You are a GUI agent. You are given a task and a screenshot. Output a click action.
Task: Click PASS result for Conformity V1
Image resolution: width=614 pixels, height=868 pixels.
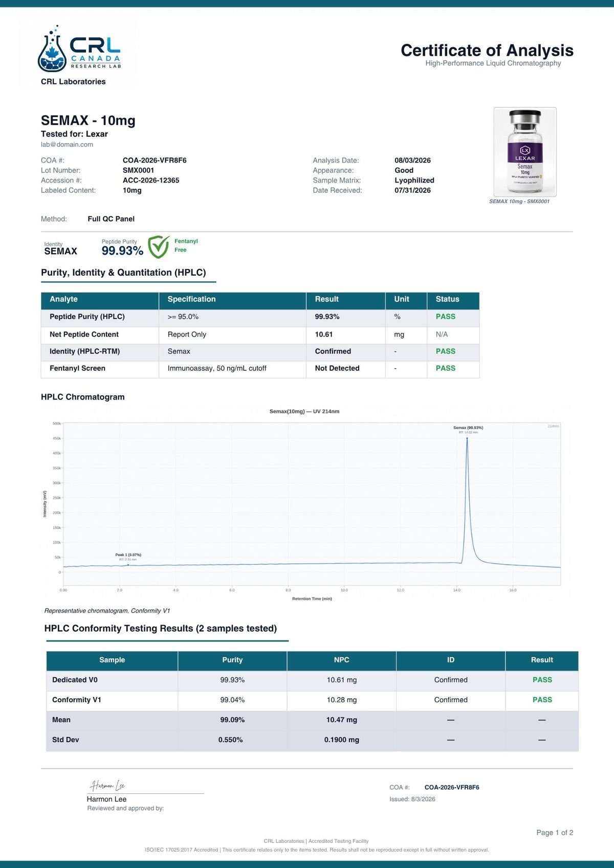tap(542, 700)
